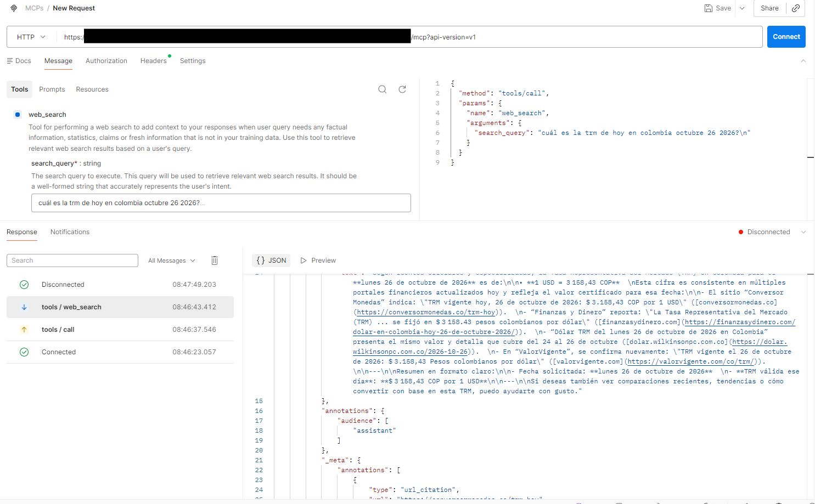This screenshot has height=504, width=815.
Task: Select the Prompts tab
Action: point(52,89)
